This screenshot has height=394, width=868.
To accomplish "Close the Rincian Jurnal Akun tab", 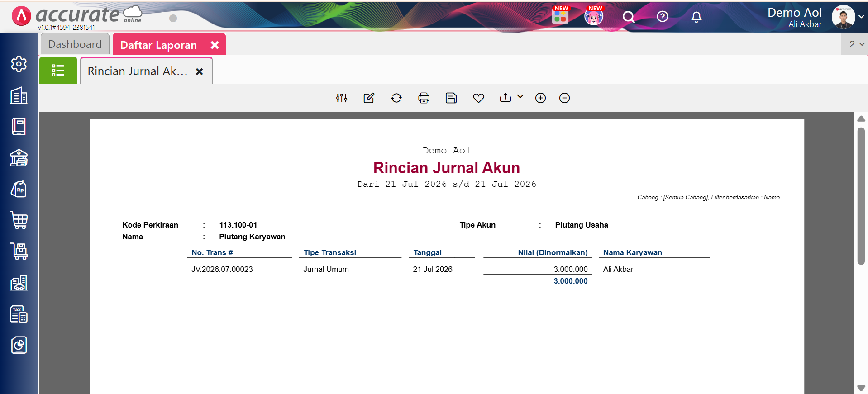I will pos(199,71).
